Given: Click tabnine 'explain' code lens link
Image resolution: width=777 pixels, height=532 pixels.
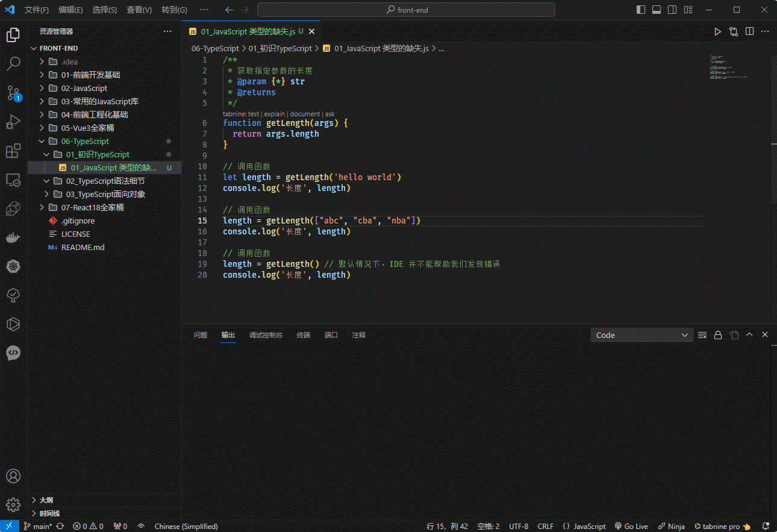Looking at the screenshot, I should 275,114.
